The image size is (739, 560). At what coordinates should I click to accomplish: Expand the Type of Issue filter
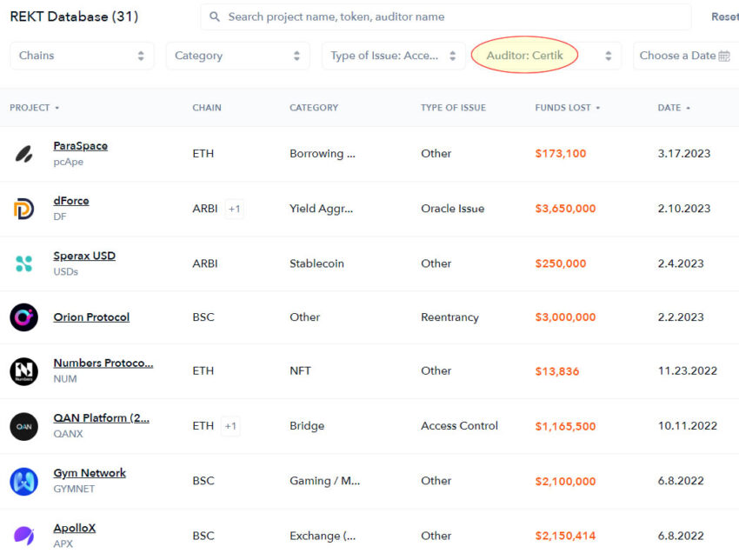pyautogui.click(x=393, y=56)
